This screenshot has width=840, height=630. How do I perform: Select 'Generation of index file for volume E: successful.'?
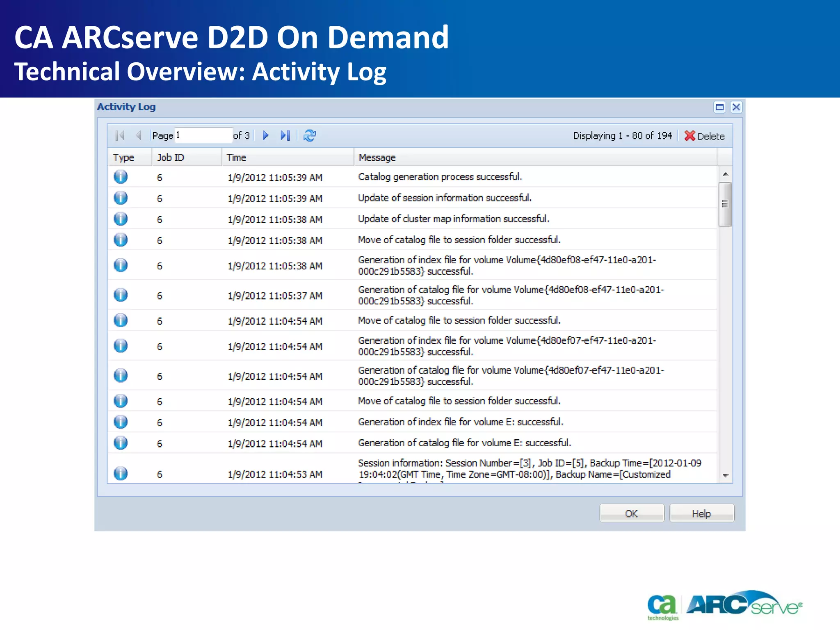click(x=460, y=422)
